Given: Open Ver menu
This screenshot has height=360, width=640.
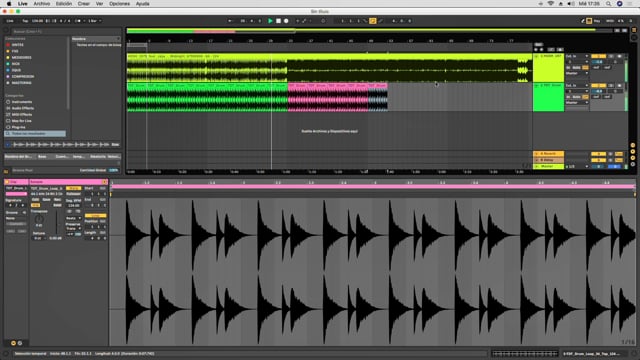Looking at the screenshot, I should click(99, 4).
